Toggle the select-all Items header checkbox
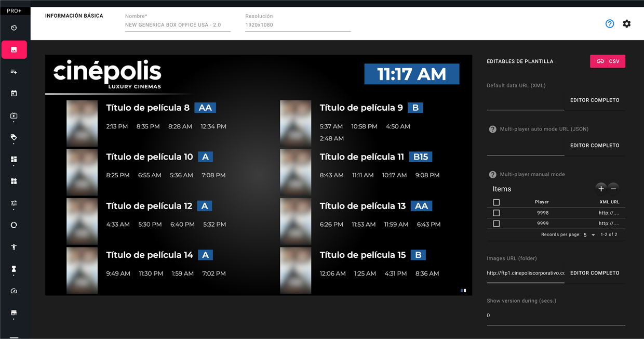The width and height of the screenshot is (644, 339). click(x=497, y=202)
